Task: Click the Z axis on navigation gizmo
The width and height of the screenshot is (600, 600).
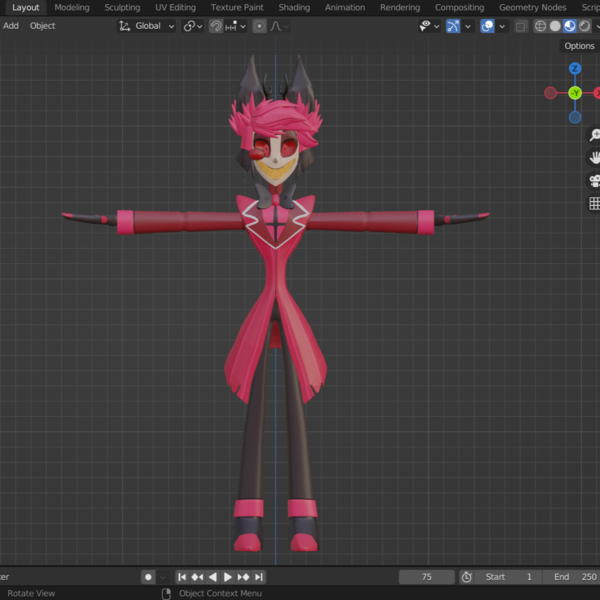Action: point(575,68)
